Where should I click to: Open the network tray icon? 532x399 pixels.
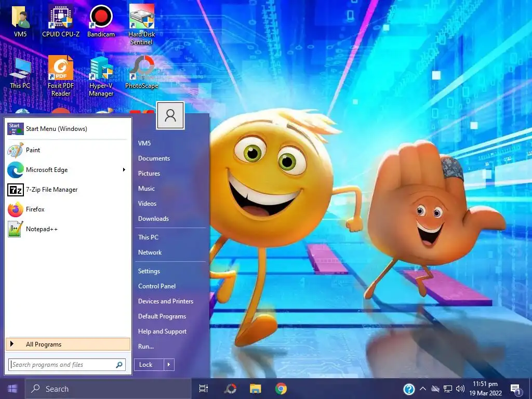pos(448,389)
